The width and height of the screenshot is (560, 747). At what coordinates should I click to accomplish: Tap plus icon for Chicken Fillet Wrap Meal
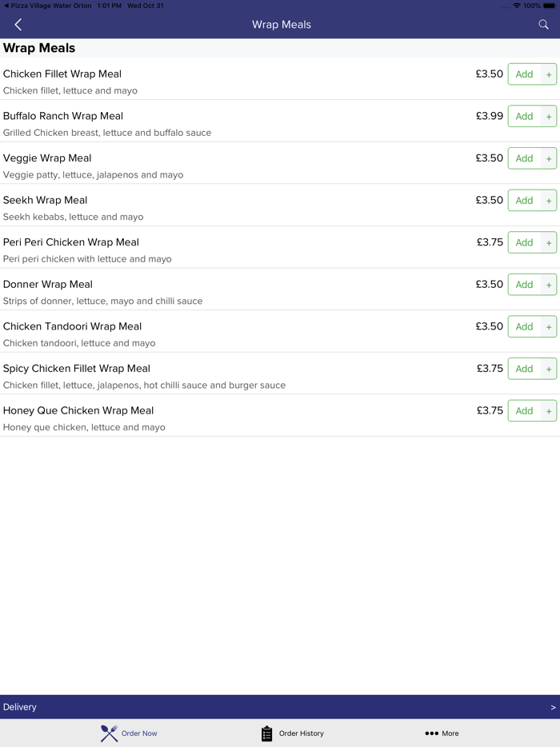tap(549, 74)
